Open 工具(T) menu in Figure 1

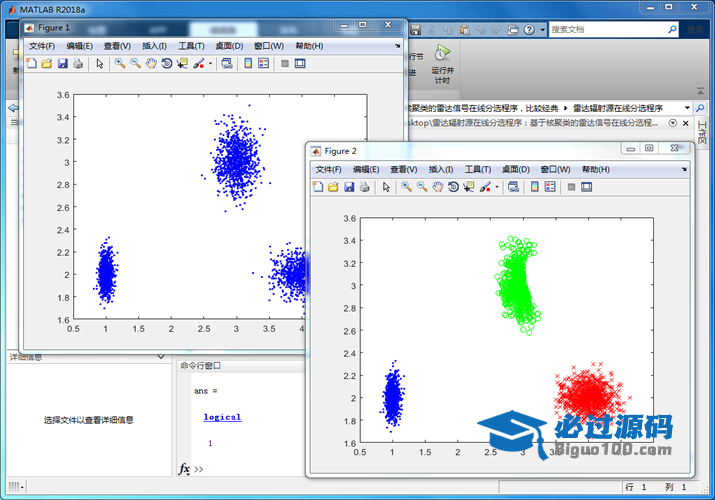191,46
